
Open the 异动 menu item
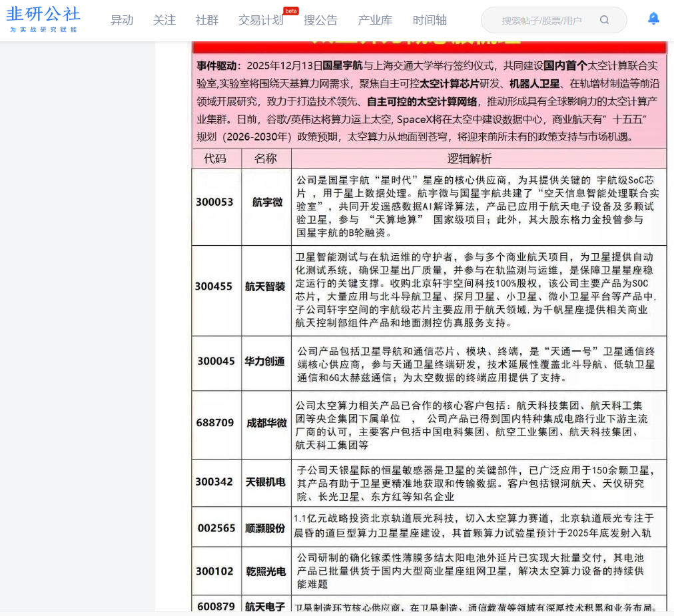[x=122, y=20]
